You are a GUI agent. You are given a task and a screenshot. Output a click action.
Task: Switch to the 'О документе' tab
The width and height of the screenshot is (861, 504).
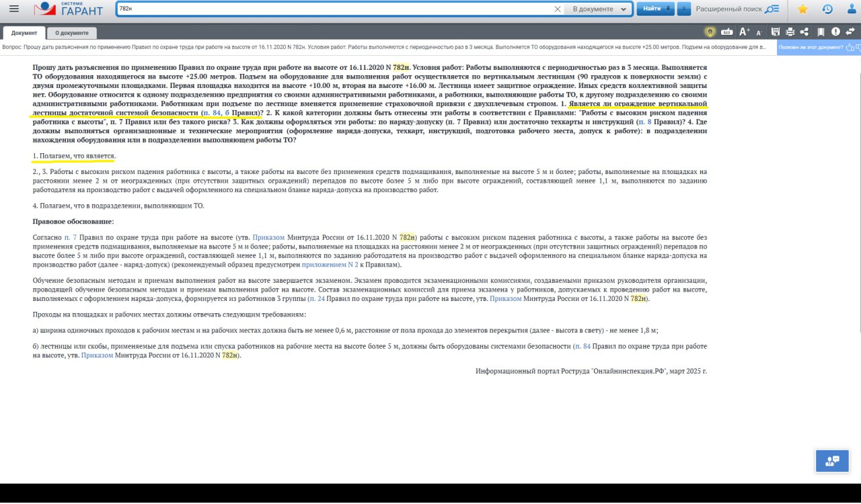tap(72, 33)
